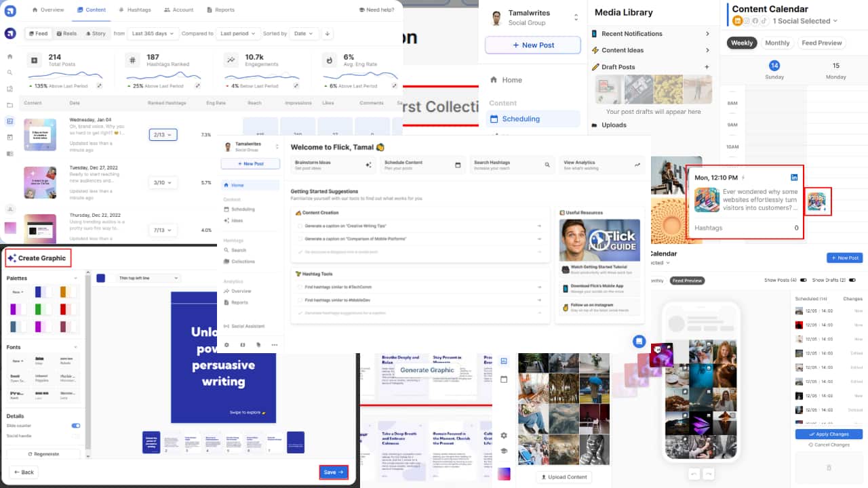Select day 14 Sunday in the calendar
This screenshot has width=868, height=488.
774,70
